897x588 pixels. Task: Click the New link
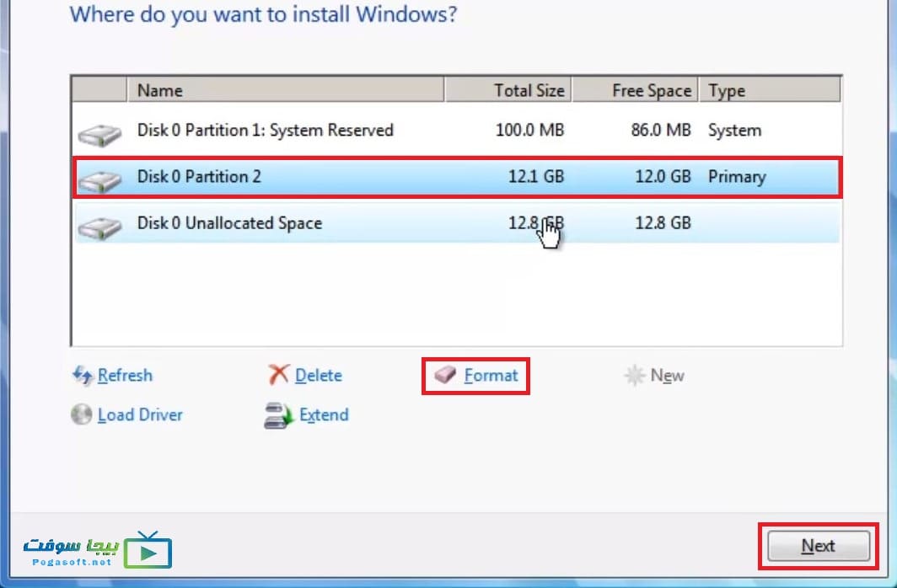[x=667, y=376]
